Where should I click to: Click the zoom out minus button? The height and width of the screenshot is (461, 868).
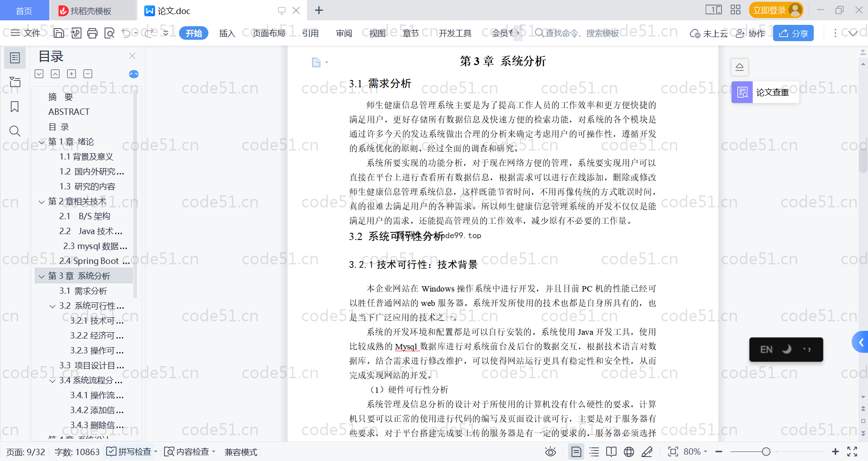click(719, 452)
